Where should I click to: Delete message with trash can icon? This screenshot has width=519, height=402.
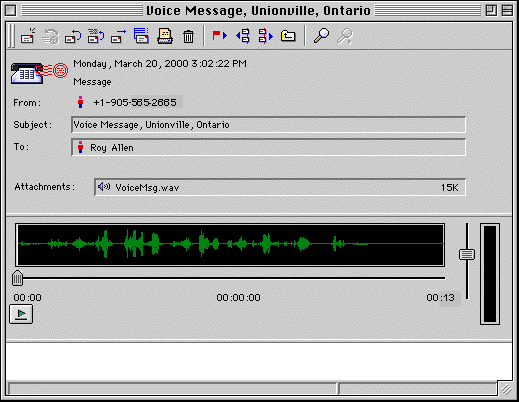click(x=188, y=36)
